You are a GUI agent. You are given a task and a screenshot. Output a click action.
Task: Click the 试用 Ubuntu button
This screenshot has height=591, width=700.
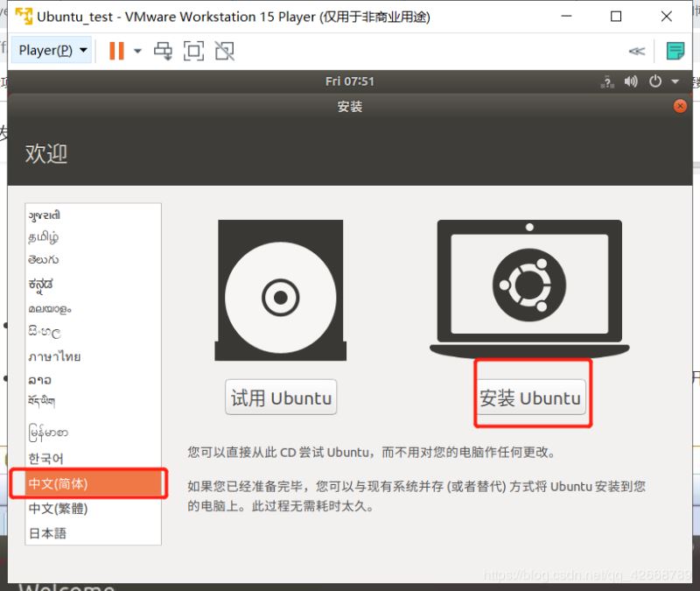pyautogui.click(x=281, y=397)
